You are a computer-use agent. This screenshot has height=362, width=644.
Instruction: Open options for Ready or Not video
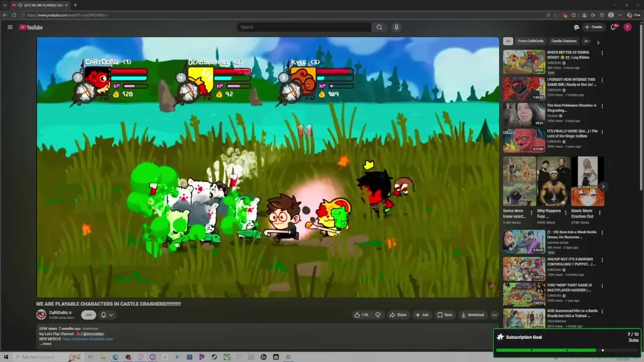pyautogui.click(x=602, y=80)
